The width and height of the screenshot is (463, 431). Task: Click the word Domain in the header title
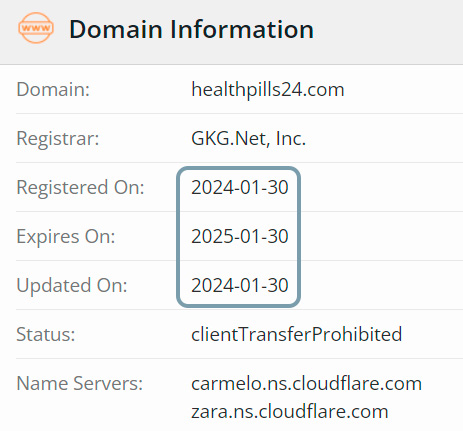pos(116,29)
